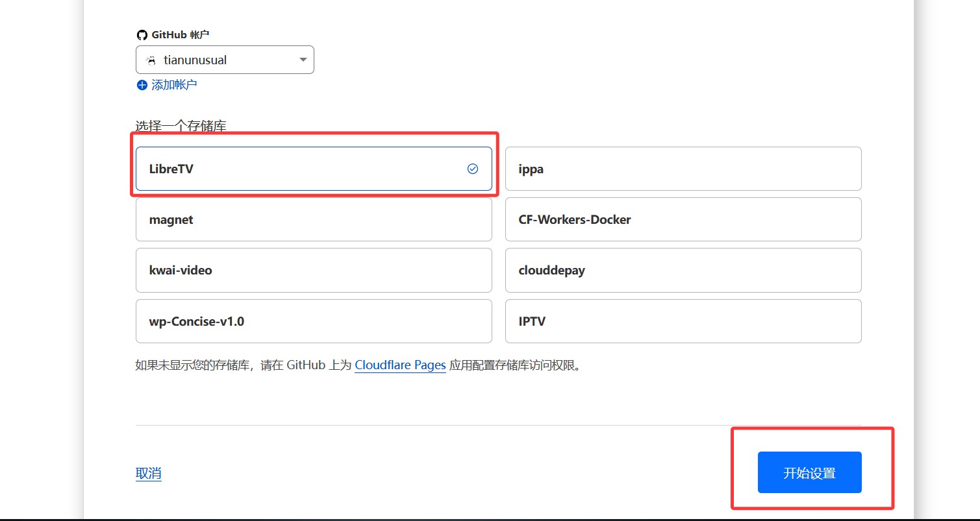This screenshot has width=980, height=521.
Task: Pick the kwai-video repository
Action: click(314, 270)
